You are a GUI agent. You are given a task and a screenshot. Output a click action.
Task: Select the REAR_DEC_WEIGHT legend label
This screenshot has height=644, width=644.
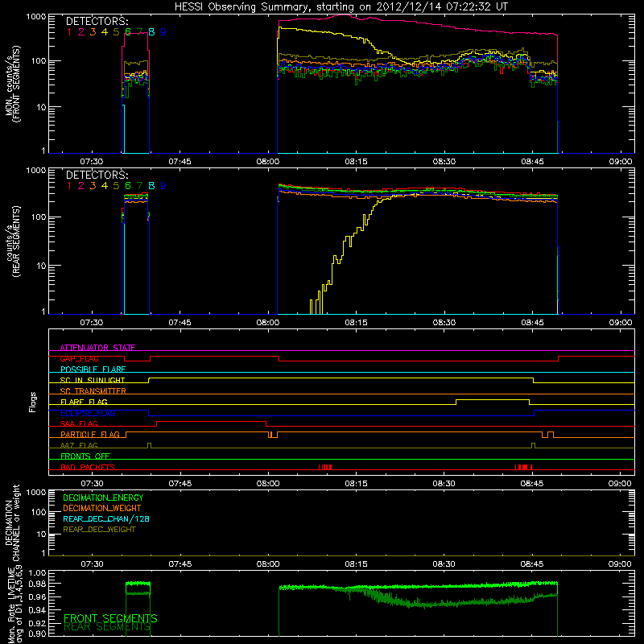coord(99,530)
